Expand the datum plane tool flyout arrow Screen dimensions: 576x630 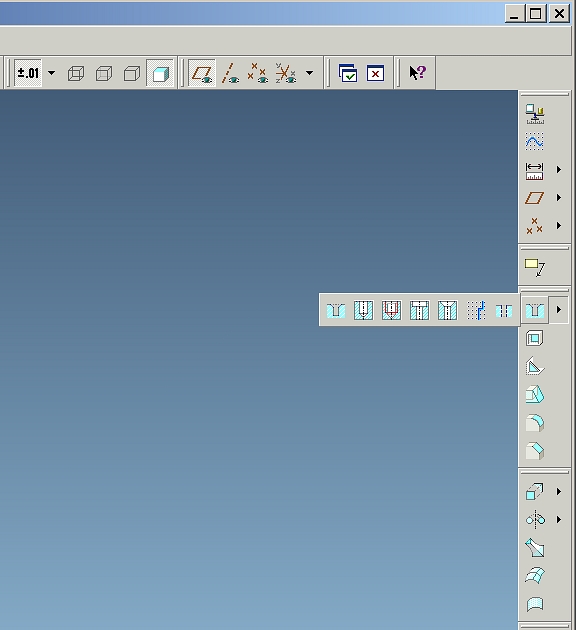(559, 197)
